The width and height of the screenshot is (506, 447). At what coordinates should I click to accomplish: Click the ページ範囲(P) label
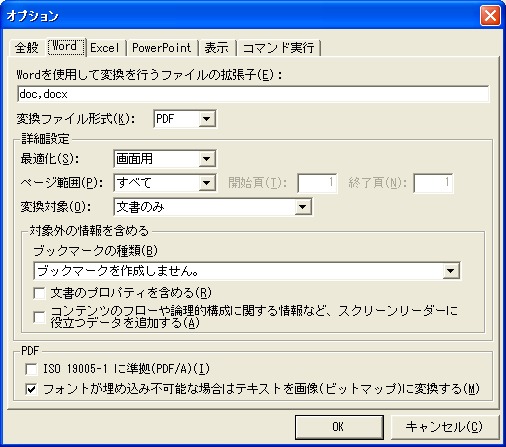[x=62, y=183]
